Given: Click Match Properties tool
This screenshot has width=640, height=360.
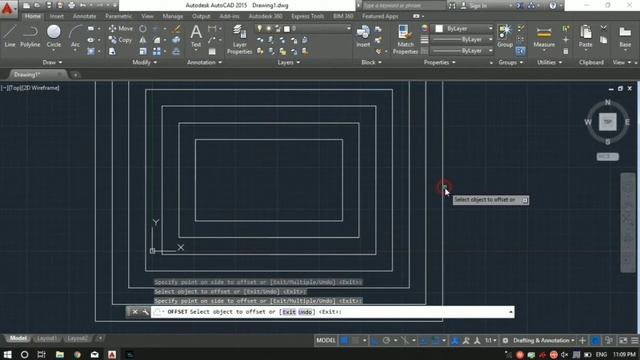Looking at the screenshot, I should pos(405,39).
